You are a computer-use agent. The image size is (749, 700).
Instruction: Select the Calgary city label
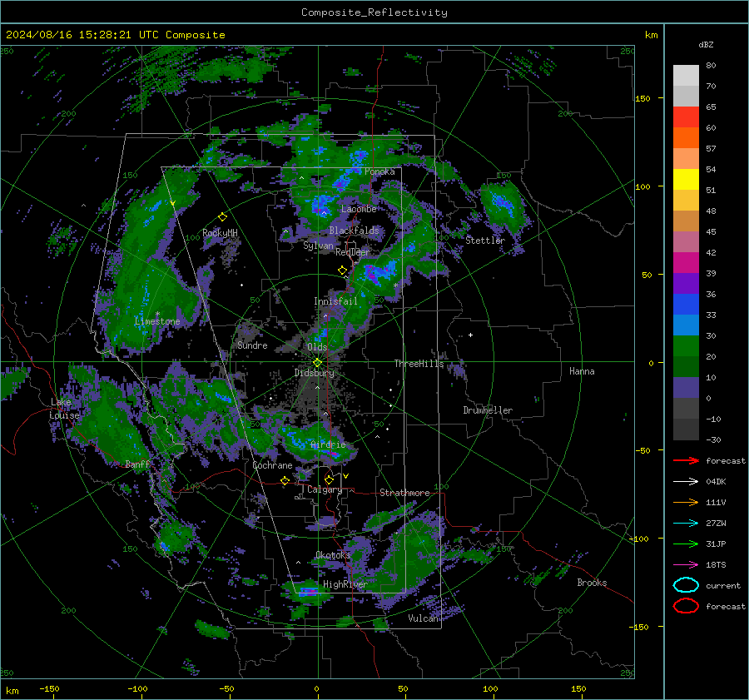[x=325, y=489]
